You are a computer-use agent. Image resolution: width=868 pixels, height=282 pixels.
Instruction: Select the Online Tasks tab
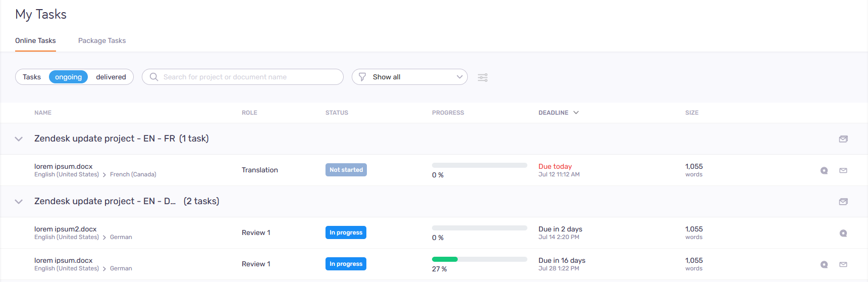35,40
